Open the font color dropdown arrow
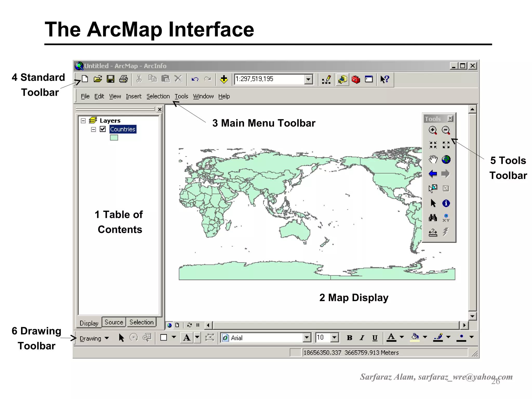 pos(402,337)
